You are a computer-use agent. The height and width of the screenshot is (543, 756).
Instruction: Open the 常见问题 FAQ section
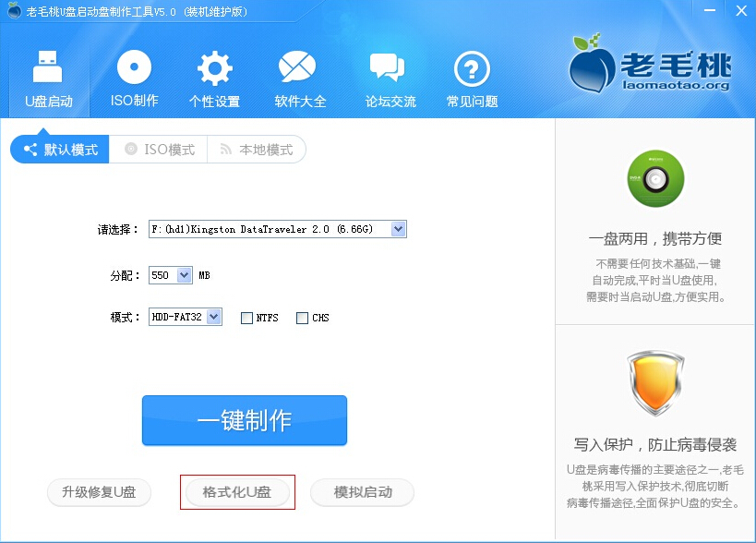pos(471,77)
